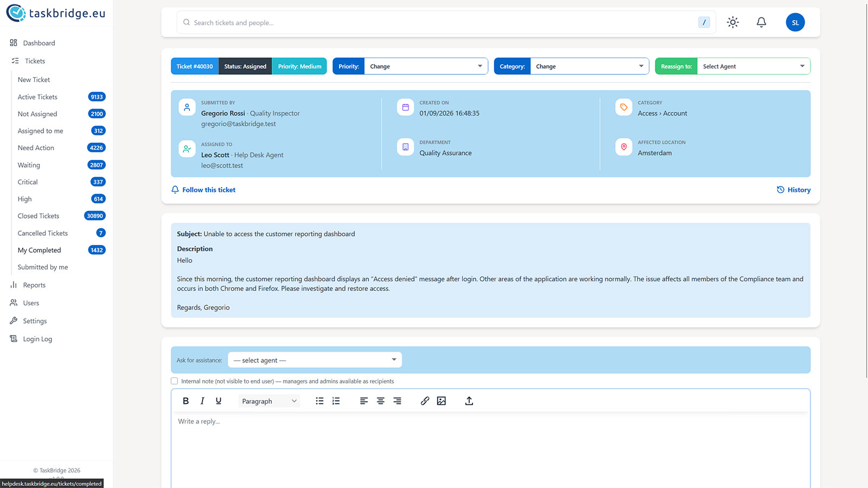View ticket History
The height and width of the screenshot is (488, 868).
(794, 190)
